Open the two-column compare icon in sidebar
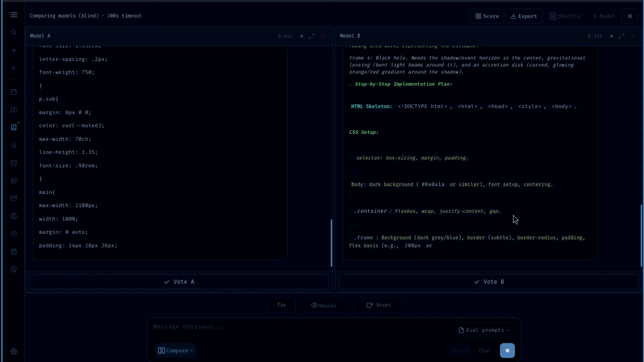Viewport: 644px width, 362px height. [x=14, y=109]
